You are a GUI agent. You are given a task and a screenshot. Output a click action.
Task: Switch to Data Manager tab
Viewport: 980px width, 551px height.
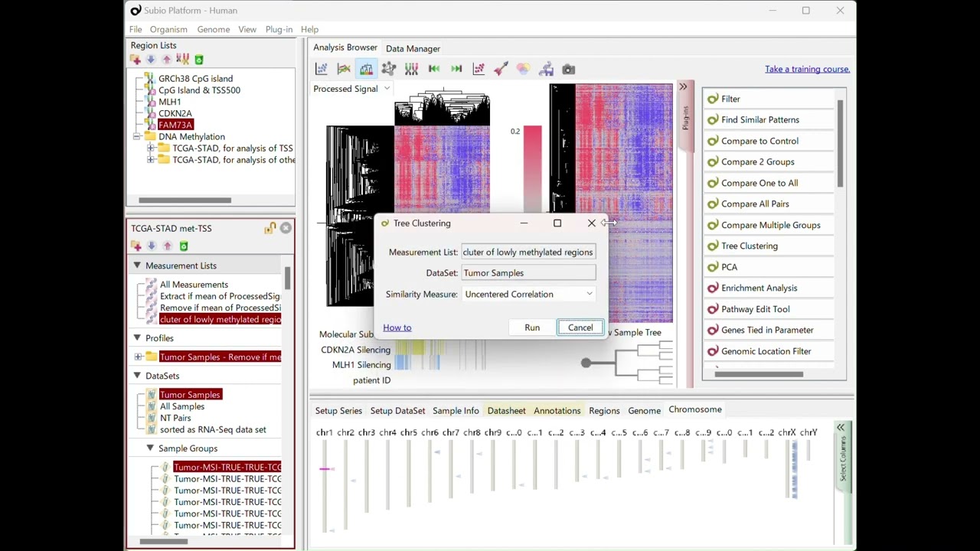click(413, 48)
